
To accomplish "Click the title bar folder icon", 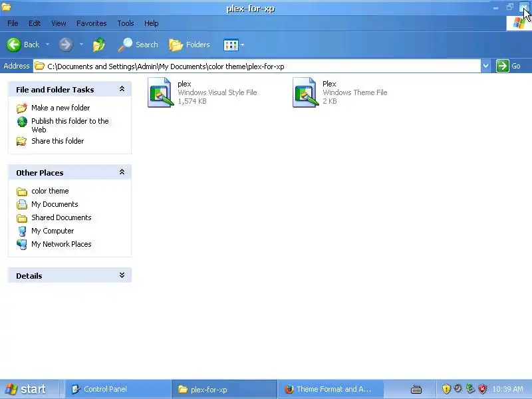I will [x=6, y=7].
